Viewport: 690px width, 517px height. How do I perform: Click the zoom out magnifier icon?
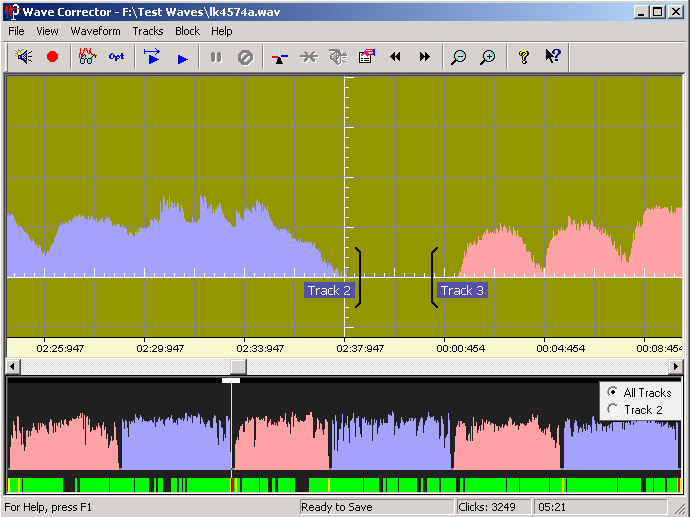point(458,57)
